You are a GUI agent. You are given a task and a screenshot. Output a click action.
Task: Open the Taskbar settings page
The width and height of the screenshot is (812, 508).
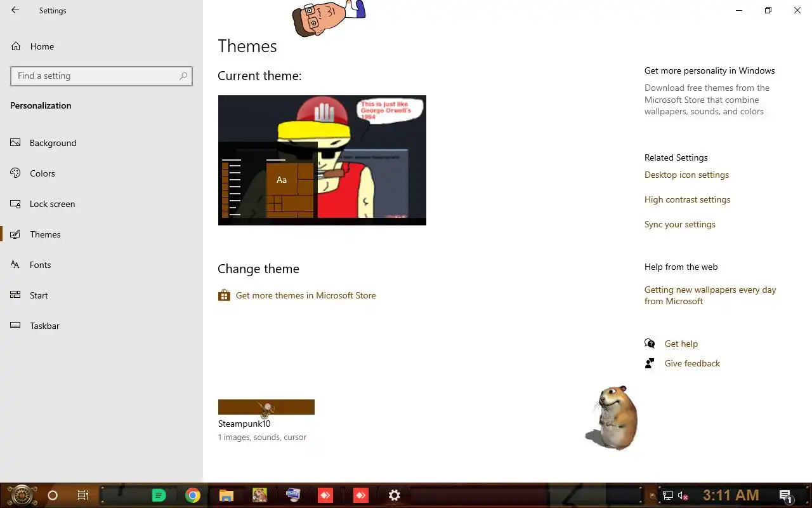click(x=101, y=326)
